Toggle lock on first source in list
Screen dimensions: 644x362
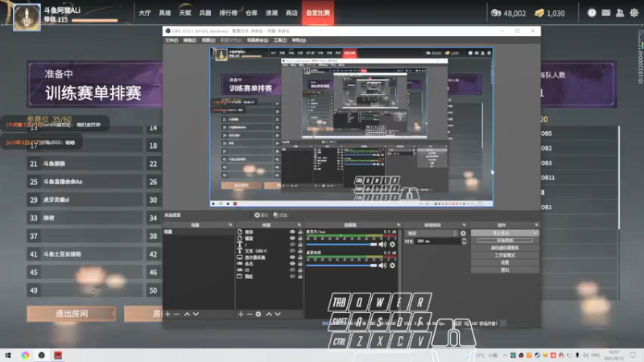[299, 232]
